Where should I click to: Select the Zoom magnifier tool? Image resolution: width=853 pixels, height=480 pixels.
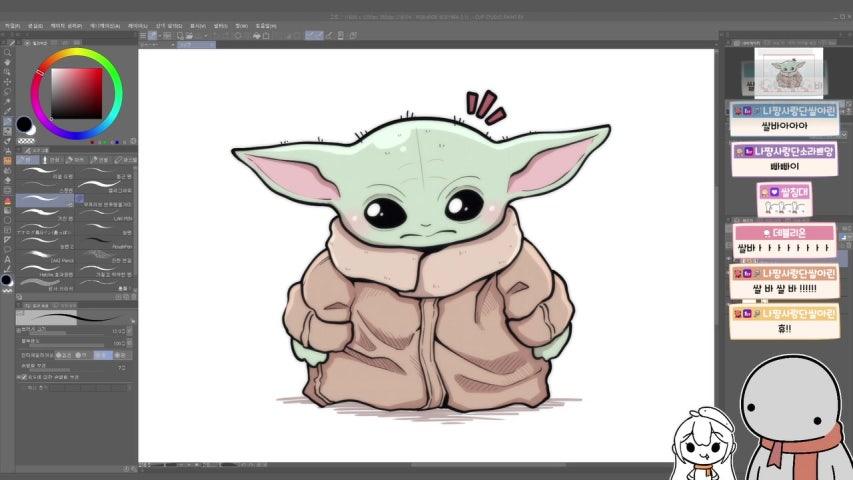[x=7, y=53]
